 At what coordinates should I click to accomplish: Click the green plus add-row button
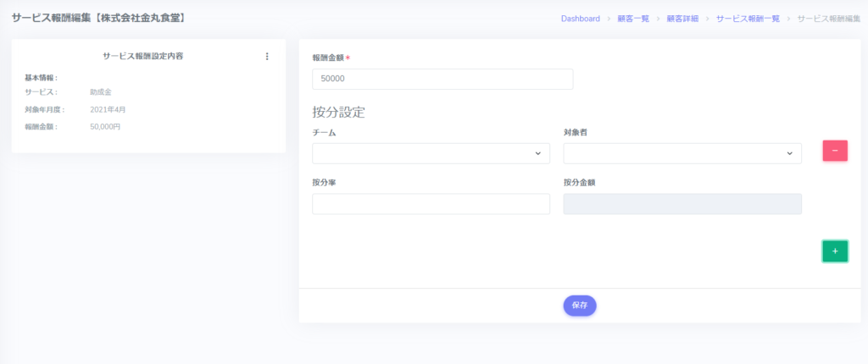pyautogui.click(x=834, y=251)
